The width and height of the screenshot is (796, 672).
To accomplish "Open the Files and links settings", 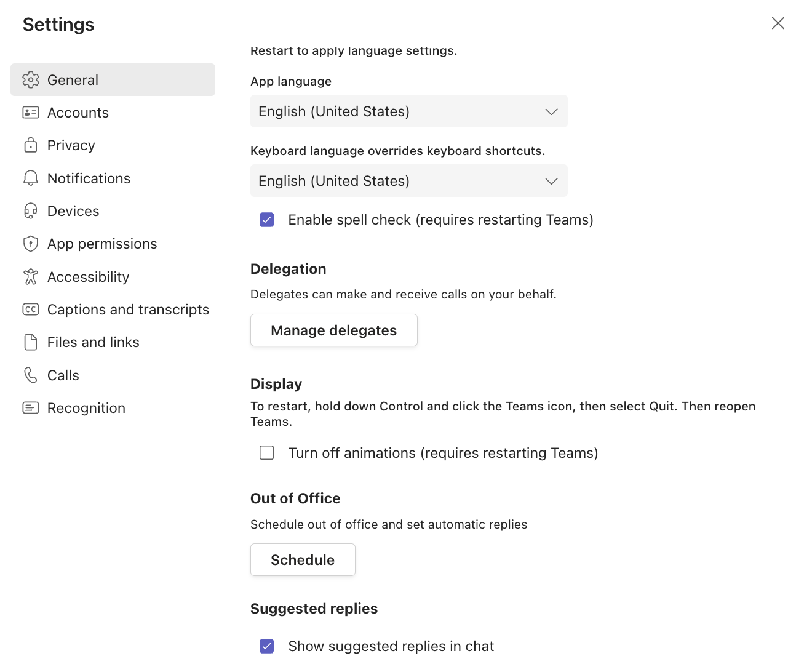I will click(94, 342).
